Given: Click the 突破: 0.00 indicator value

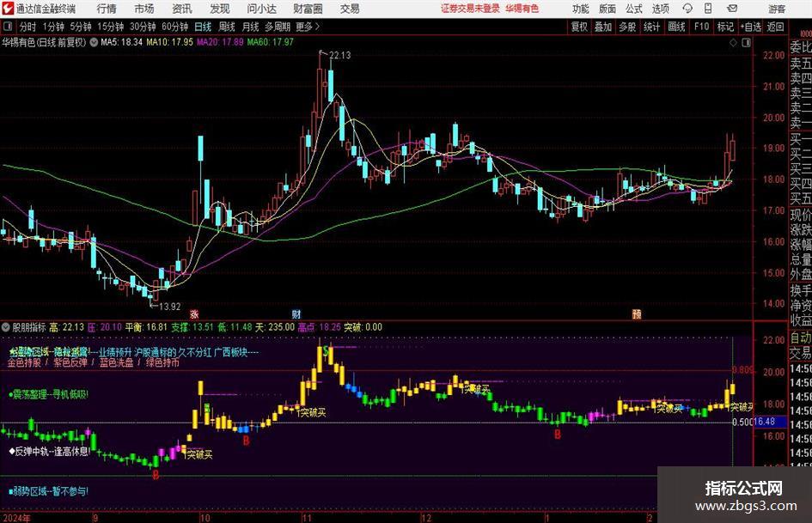Looking at the screenshot, I should click(x=363, y=326).
